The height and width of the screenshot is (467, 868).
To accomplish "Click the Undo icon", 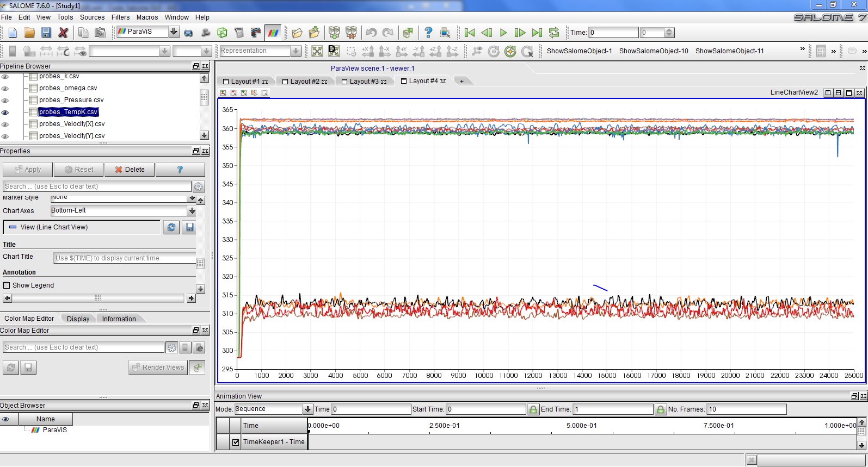I will click(x=371, y=33).
